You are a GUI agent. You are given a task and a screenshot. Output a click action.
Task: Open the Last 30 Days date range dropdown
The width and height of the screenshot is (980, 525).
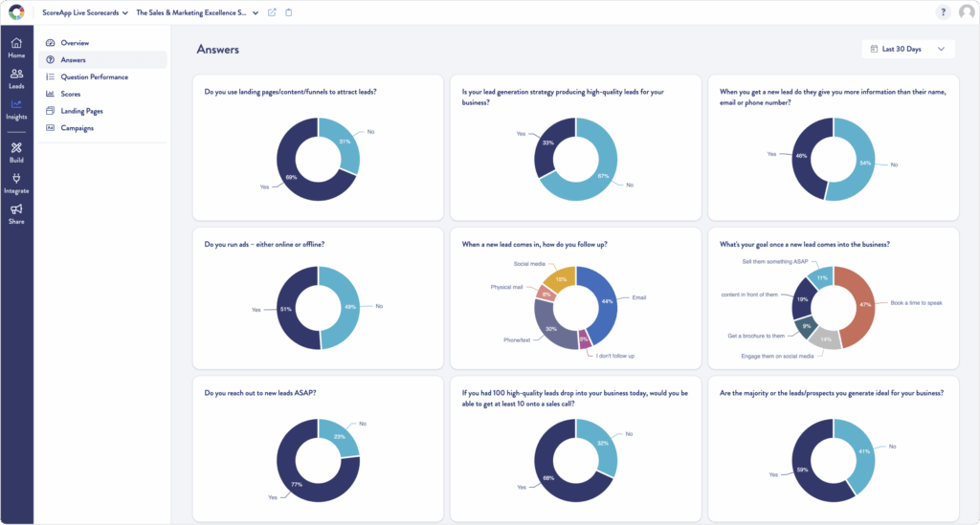point(908,49)
